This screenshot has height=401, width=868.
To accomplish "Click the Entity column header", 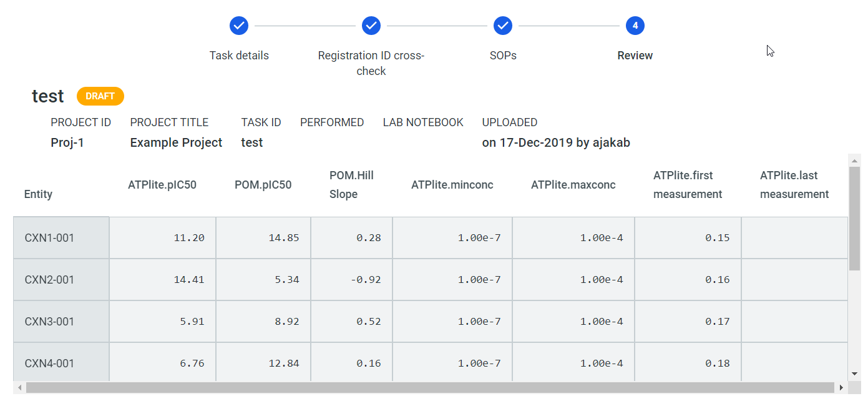I will point(39,194).
